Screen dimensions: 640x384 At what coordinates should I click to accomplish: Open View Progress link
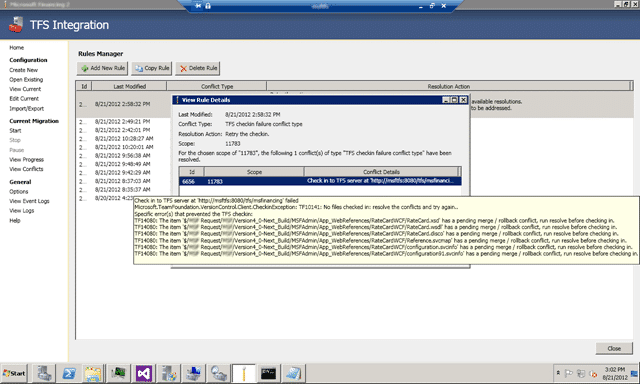[x=27, y=160]
